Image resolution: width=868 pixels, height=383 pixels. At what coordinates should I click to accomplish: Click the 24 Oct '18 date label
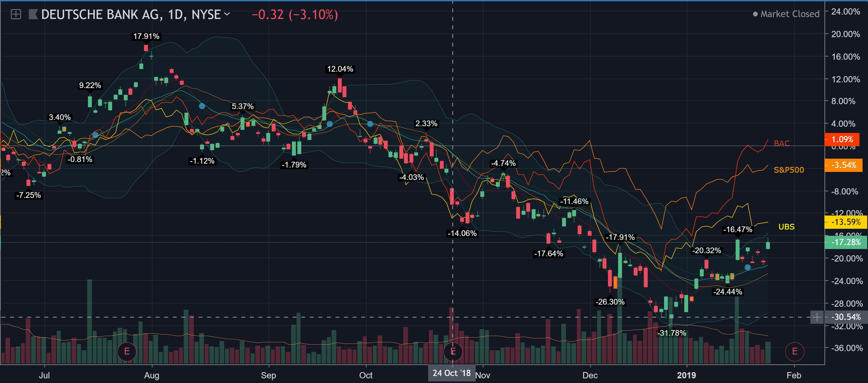[x=451, y=373]
